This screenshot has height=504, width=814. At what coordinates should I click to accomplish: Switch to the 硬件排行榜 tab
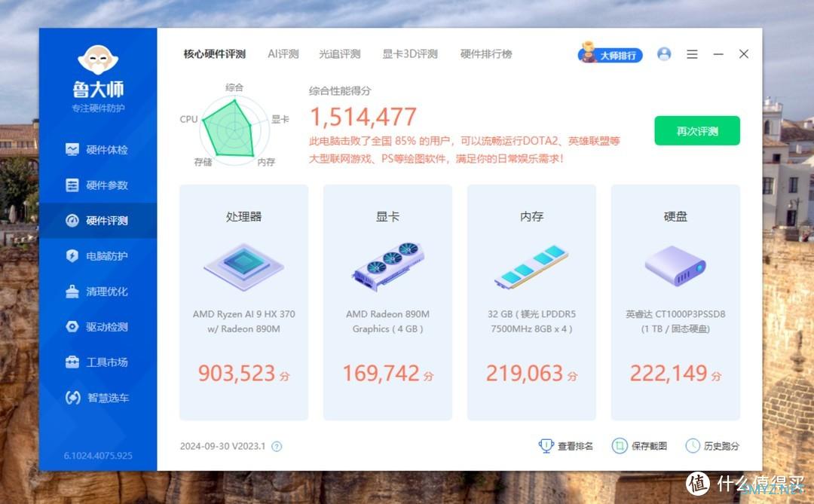click(486, 54)
